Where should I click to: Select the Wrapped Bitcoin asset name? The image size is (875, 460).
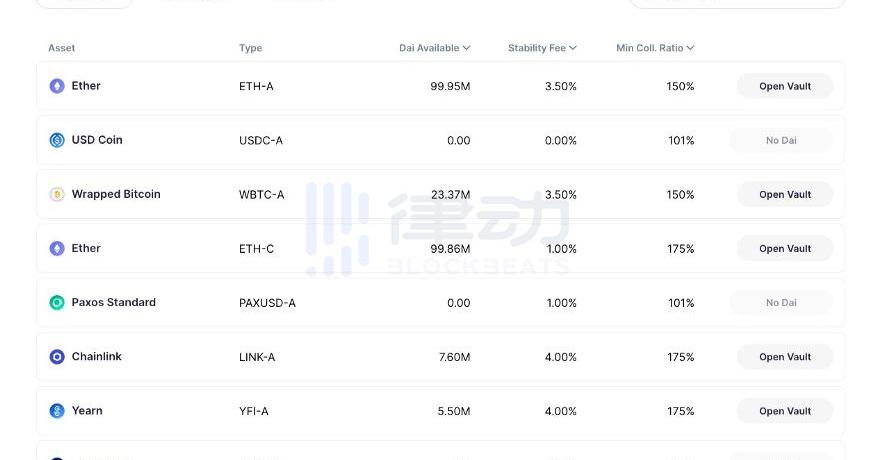click(x=116, y=194)
